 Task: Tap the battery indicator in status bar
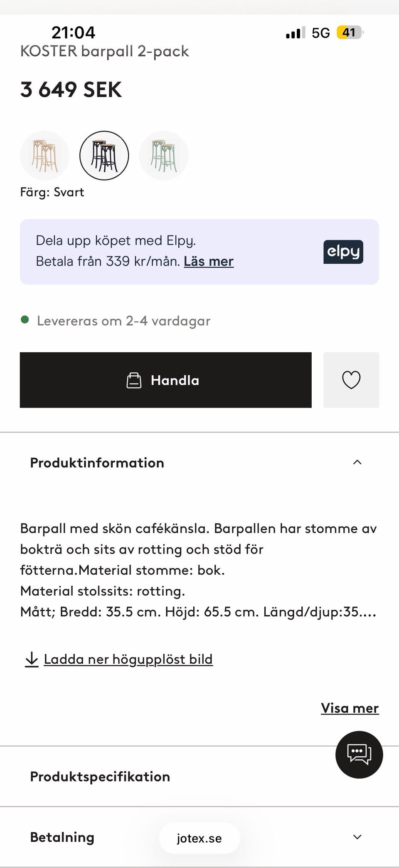tap(349, 32)
